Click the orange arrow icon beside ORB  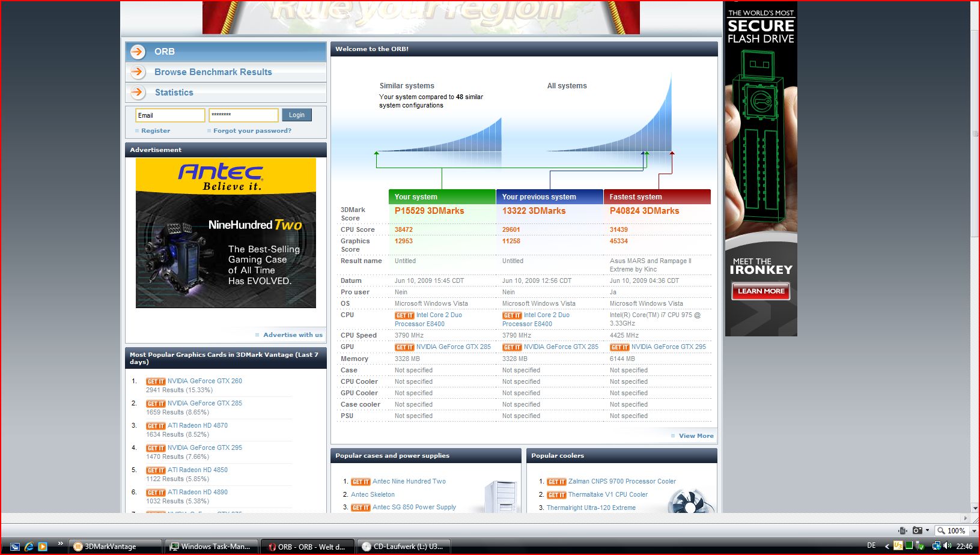138,52
